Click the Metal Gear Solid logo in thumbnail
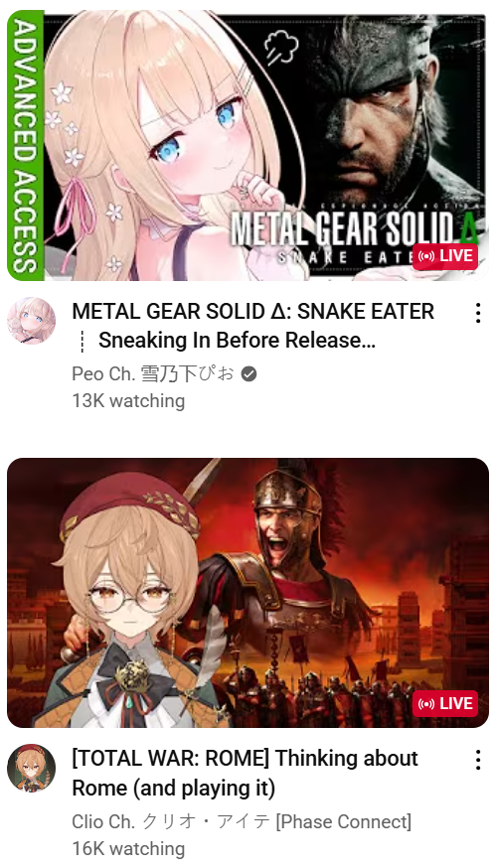The image size is (494, 868). (355, 237)
